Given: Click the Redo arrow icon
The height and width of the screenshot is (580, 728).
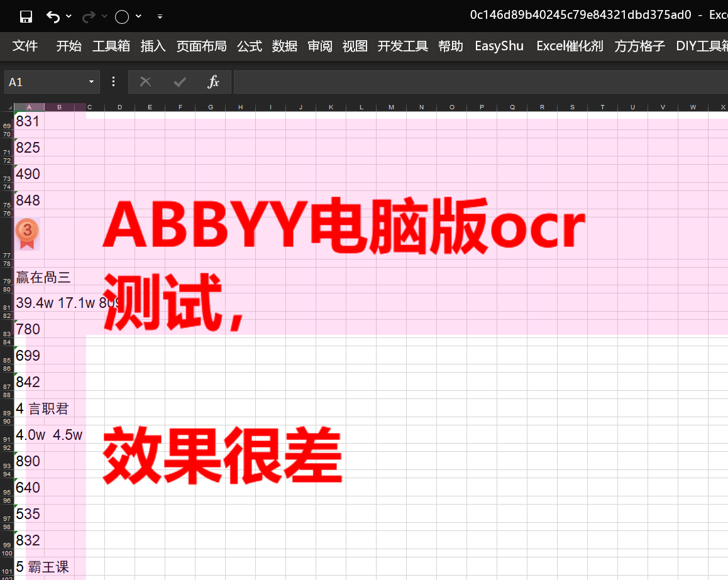Looking at the screenshot, I should (x=88, y=17).
